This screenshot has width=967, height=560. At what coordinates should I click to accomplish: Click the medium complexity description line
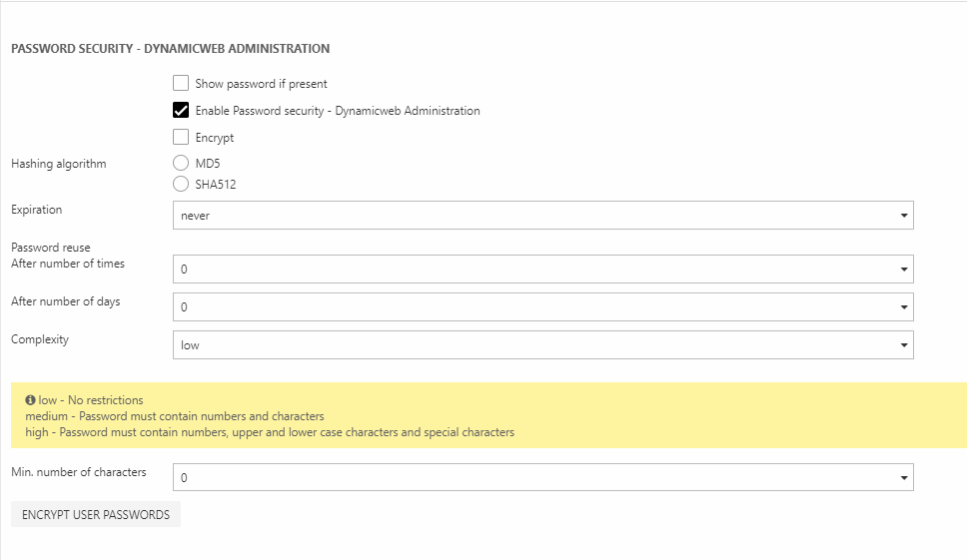click(175, 416)
